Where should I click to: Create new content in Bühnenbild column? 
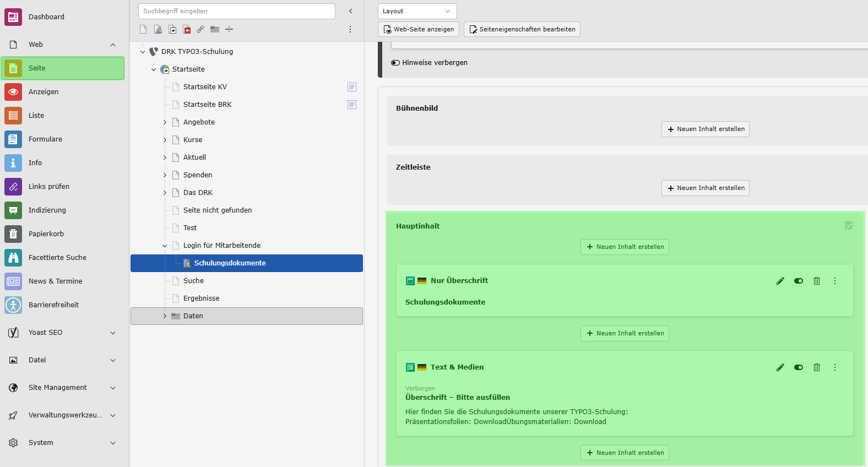(706, 129)
